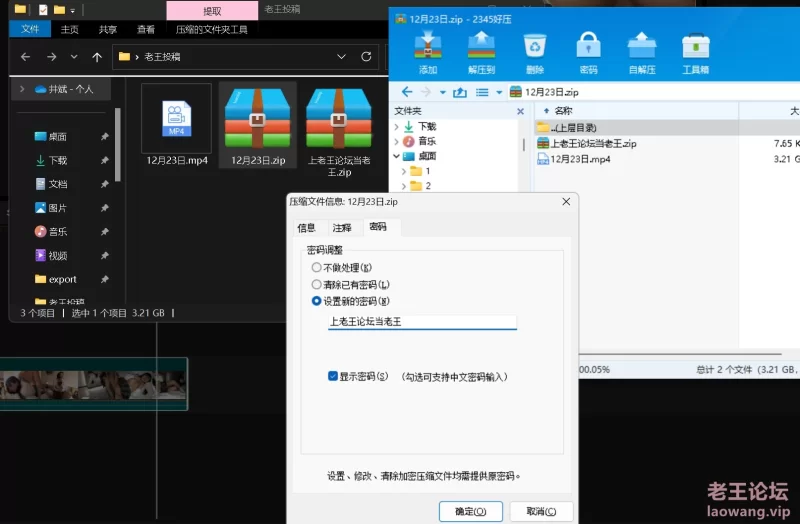Select 不做处理 radio option
This screenshot has height=524, width=800.
click(x=317, y=268)
